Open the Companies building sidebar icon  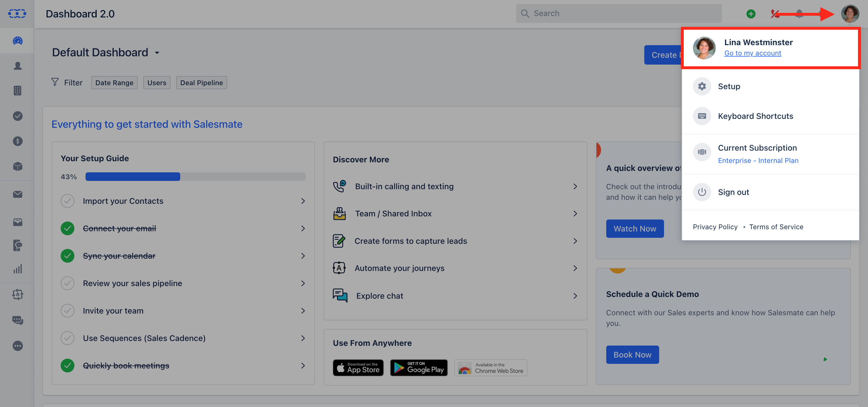click(17, 91)
